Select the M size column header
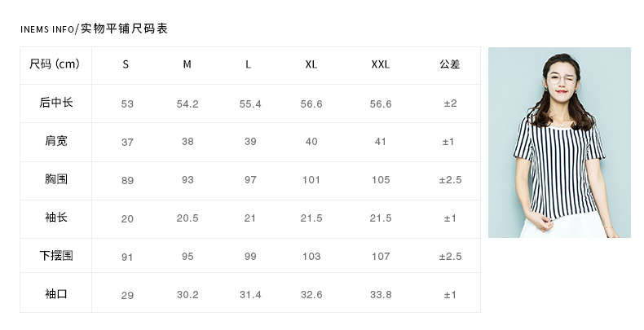644x330 pixels. [x=187, y=64]
